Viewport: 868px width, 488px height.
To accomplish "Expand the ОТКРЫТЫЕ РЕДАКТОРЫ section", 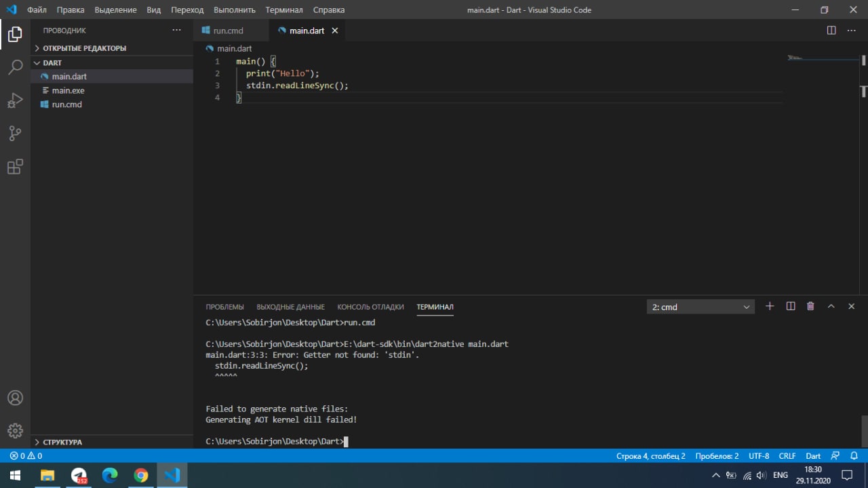I will coord(112,48).
